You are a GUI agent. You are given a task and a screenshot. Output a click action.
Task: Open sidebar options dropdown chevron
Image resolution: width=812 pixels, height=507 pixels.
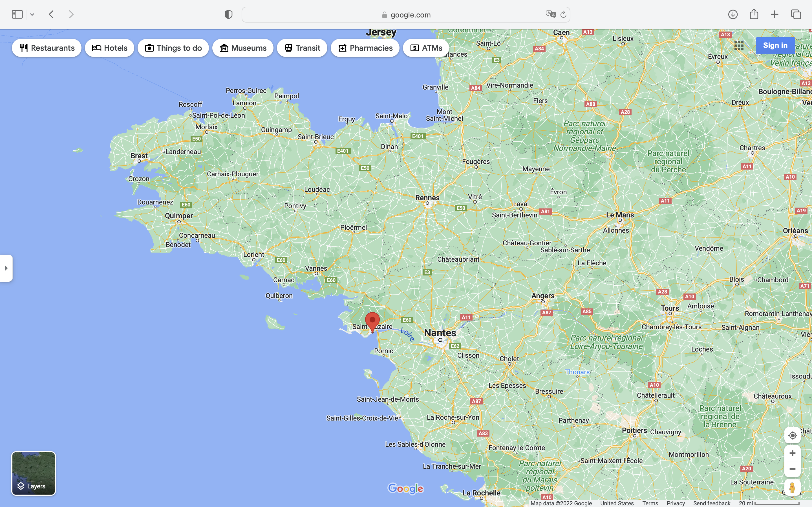[32, 14]
